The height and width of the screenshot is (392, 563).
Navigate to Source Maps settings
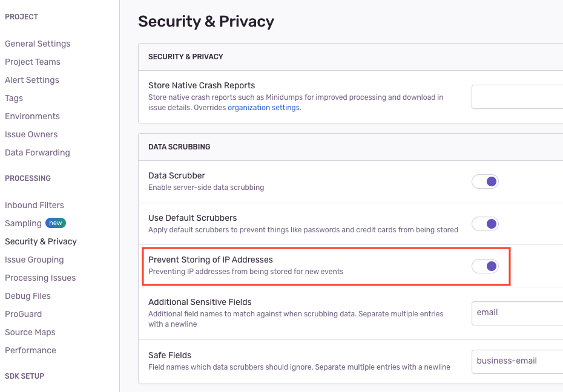pos(30,332)
